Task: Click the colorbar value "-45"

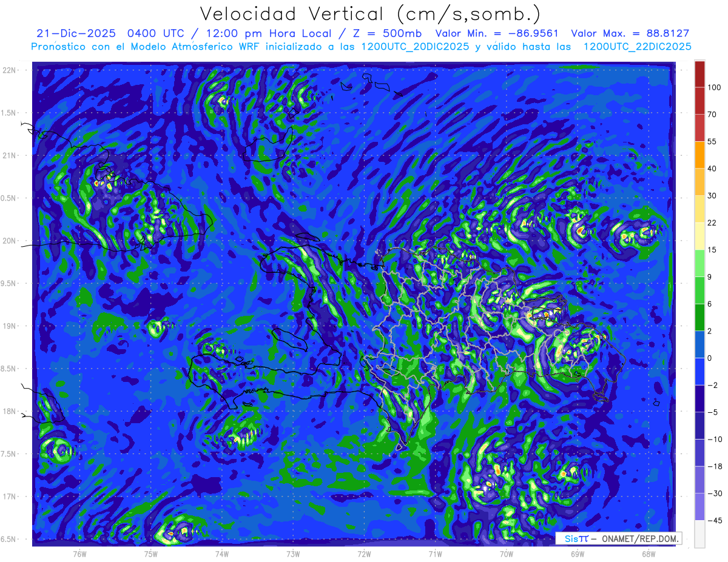Action: coord(715,520)
